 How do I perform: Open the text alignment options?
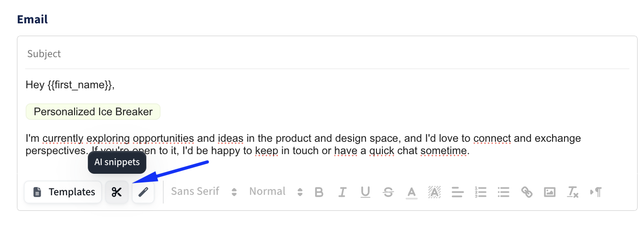(457, 192)
